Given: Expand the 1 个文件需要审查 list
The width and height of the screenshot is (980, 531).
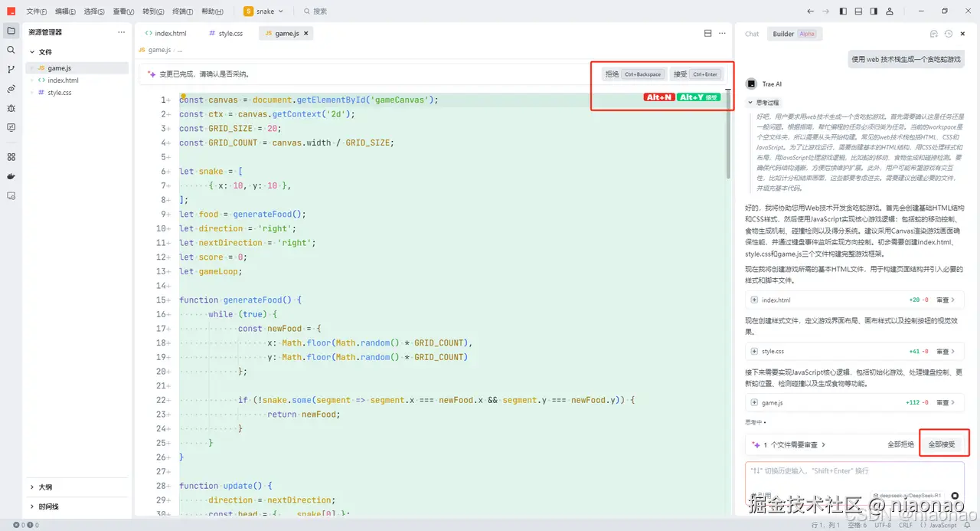Looking at the screenshot, I should tap(789, 444).
